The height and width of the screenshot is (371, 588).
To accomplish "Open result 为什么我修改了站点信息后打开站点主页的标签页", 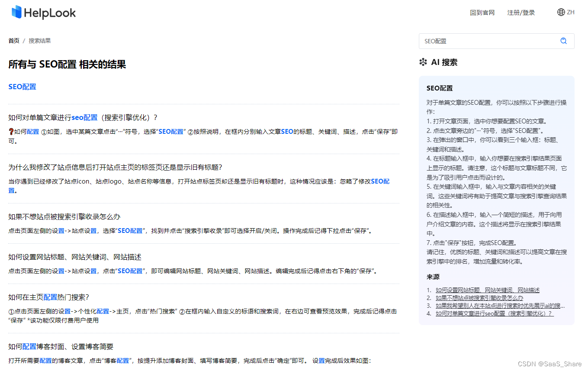I will [x=115, y=167].
